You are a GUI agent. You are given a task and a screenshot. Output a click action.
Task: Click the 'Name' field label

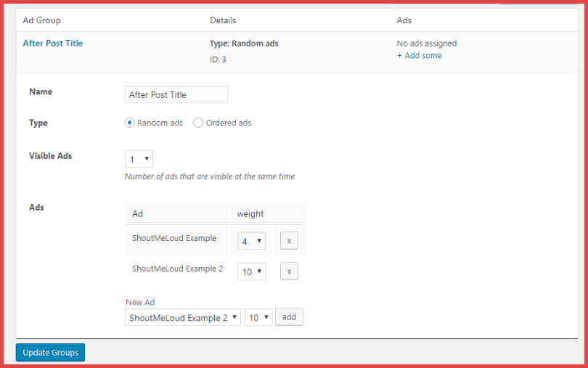(x=41, y=91)
